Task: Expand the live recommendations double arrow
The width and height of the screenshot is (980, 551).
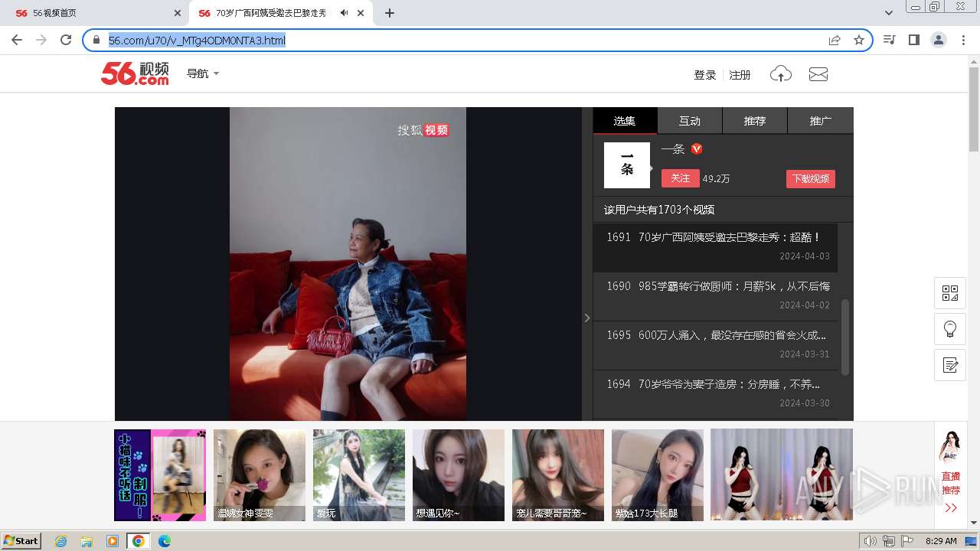Action: [951, 508]
